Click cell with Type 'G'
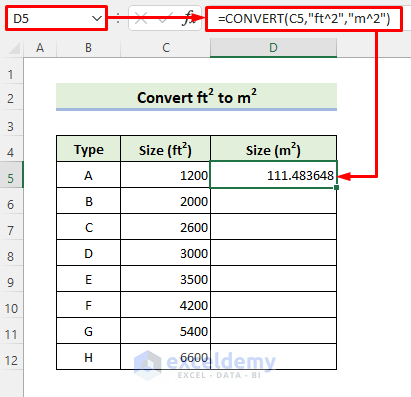Image resolution: width=411 pixels, height=397 pixels. click(x=89, y=331)
